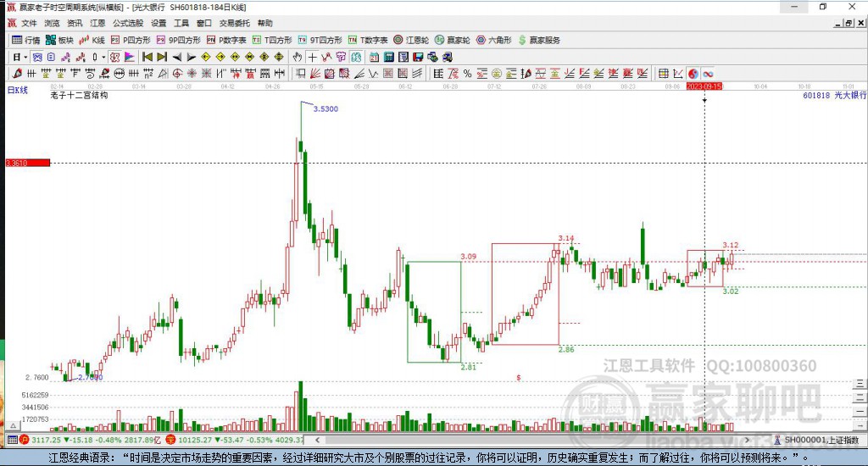
Task: Click the save disk icon
Action: pyautogui.click(x=418, y=57)
